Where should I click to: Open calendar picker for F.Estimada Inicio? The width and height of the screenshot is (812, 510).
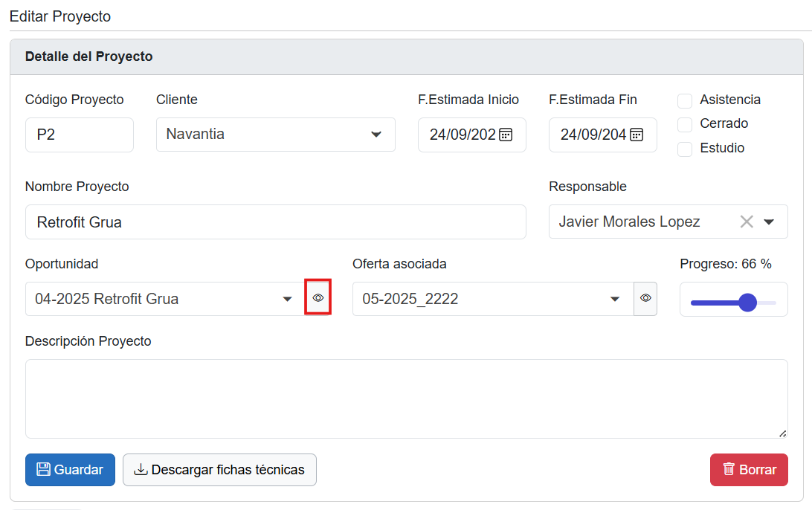506,135
